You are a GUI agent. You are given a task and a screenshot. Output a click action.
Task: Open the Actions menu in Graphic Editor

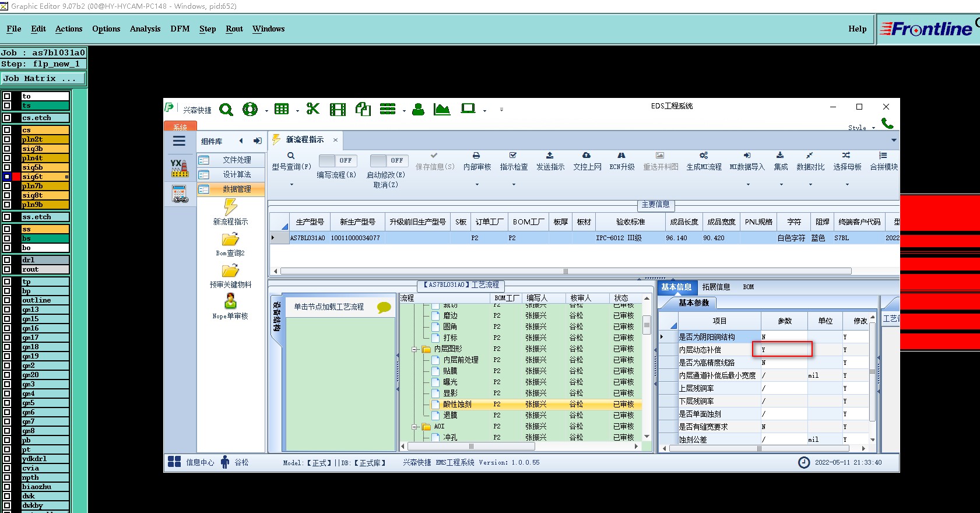pyautogui.click(x=69, y=29)
